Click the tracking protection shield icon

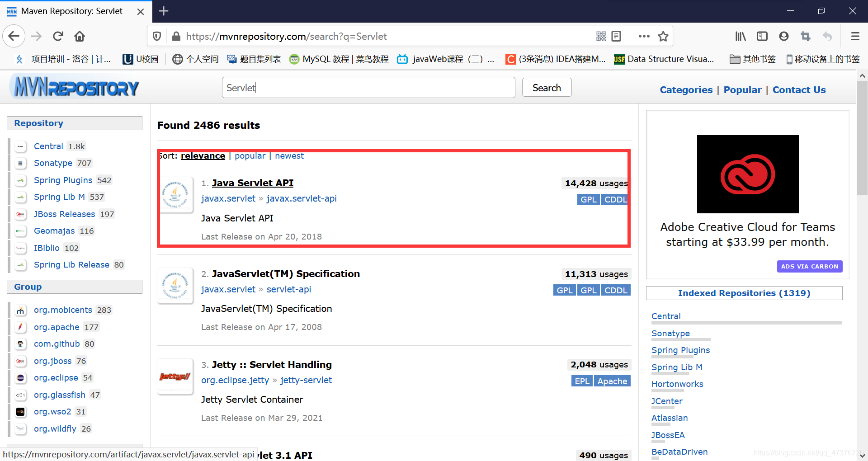coord(157,36)
